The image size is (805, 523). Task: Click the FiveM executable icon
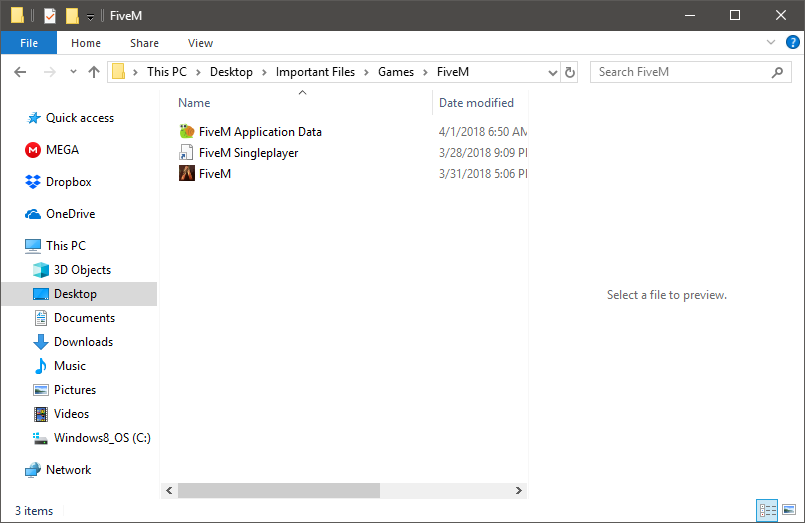pos(187,173)
